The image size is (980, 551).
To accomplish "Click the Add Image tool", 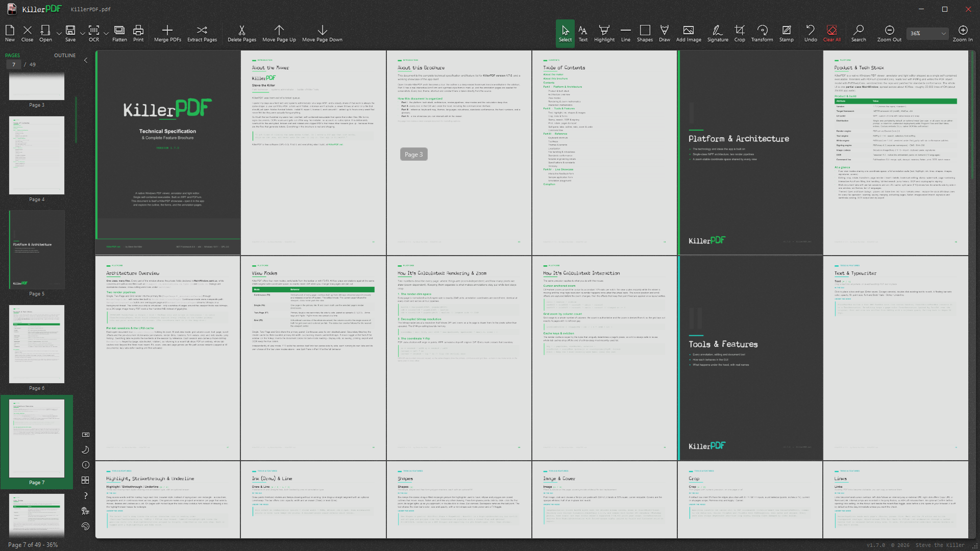I will [x=689, y=33].
